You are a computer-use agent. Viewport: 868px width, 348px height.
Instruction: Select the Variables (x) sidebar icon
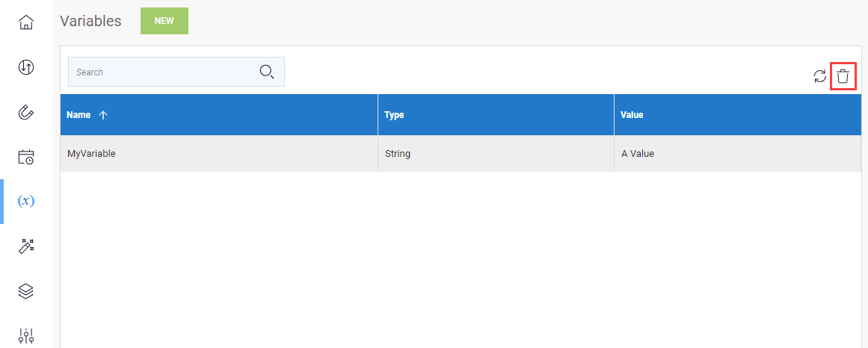pos(26,201)
